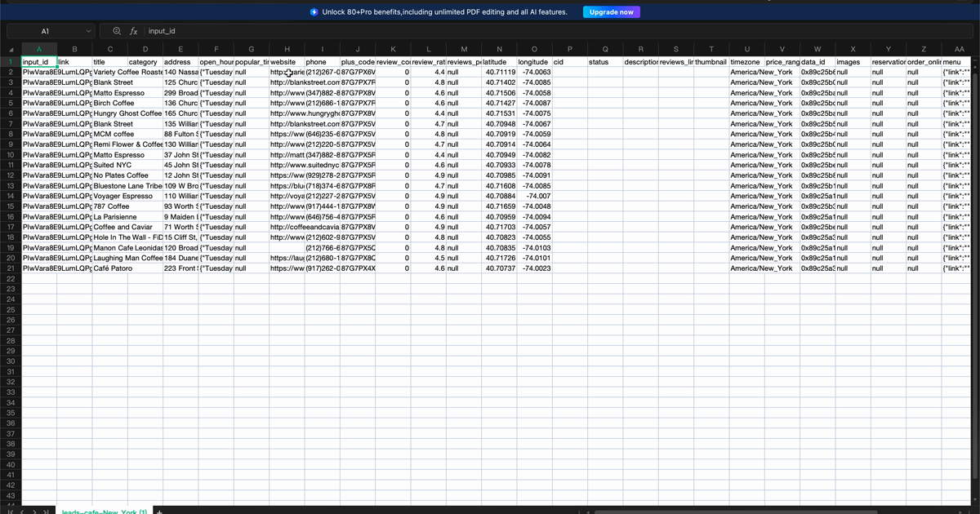Click the magnifier zoom icon beside formula bar
The width and height of the screenshot is (980, 514).
pos(117,31)
